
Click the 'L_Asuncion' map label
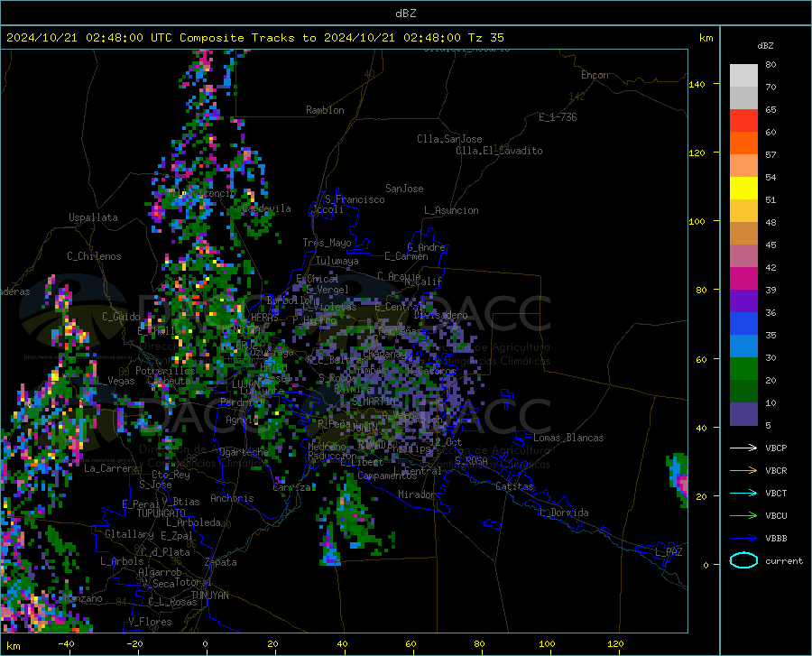click(x=451, y=210)
